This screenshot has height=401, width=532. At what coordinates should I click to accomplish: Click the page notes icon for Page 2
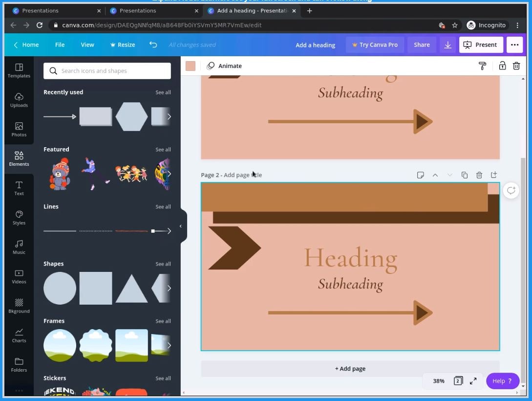click(421, 175)
